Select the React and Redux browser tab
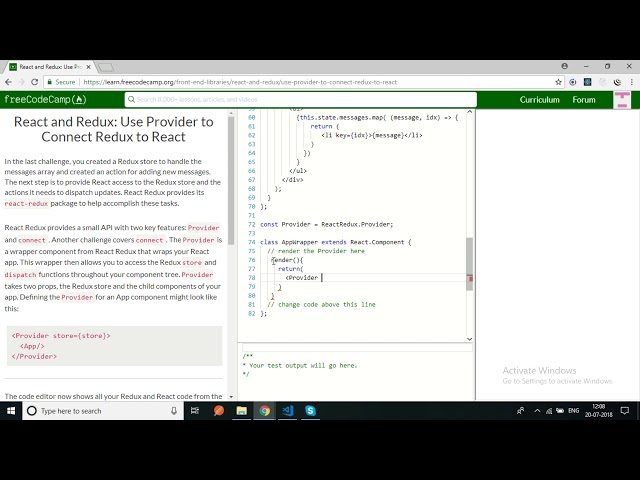The image size is (640, 480). click(50, 67)
